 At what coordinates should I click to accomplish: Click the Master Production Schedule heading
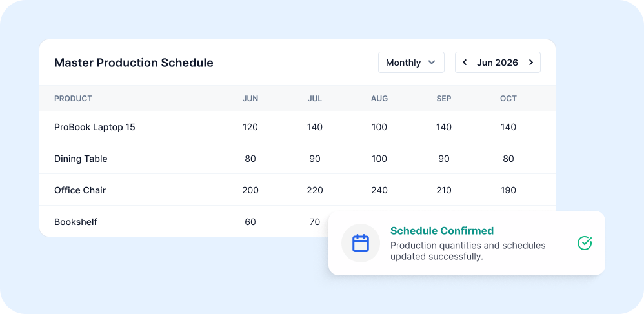(x=134, y=63)
